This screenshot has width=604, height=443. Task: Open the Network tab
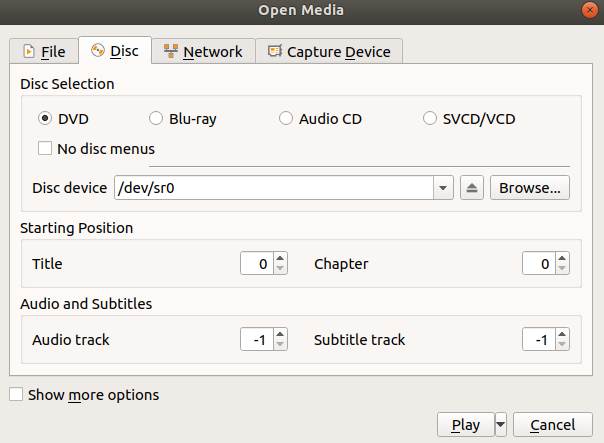(x=203, y=51)
